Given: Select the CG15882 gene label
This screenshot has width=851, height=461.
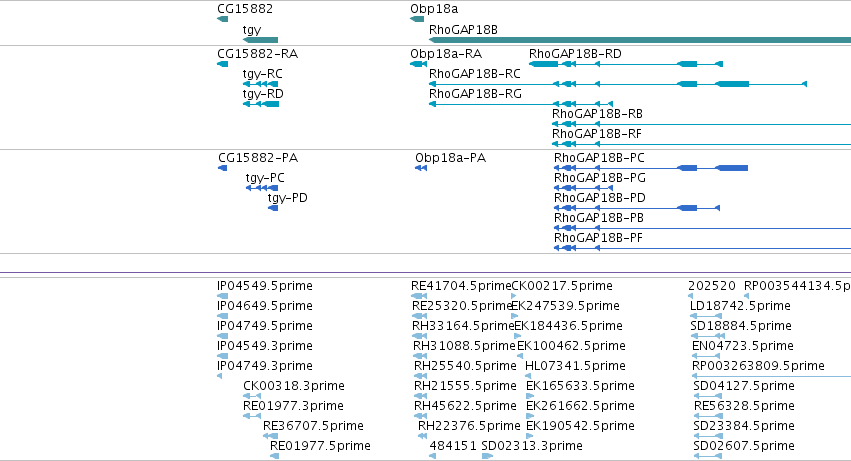Looking at the screenshot, I should pos(245,9).
